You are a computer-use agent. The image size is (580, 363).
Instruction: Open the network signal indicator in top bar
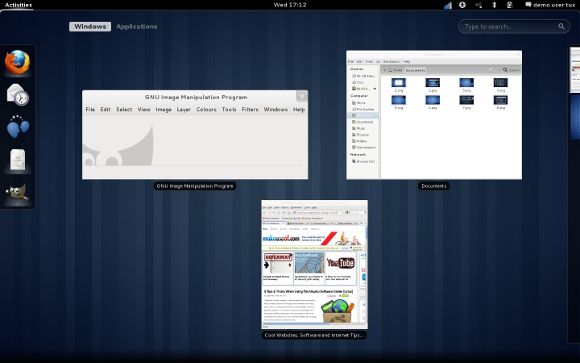448,5
